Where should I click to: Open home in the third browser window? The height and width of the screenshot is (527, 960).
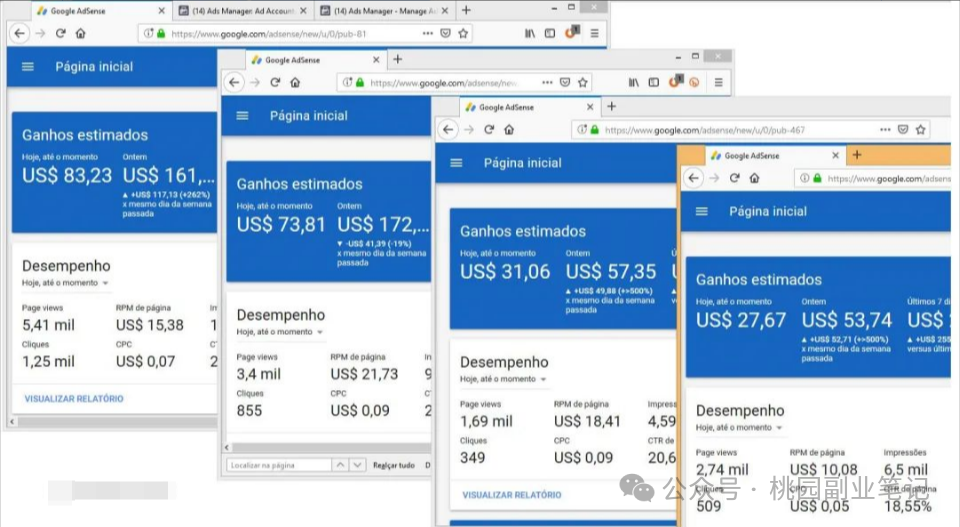(509, 130)
